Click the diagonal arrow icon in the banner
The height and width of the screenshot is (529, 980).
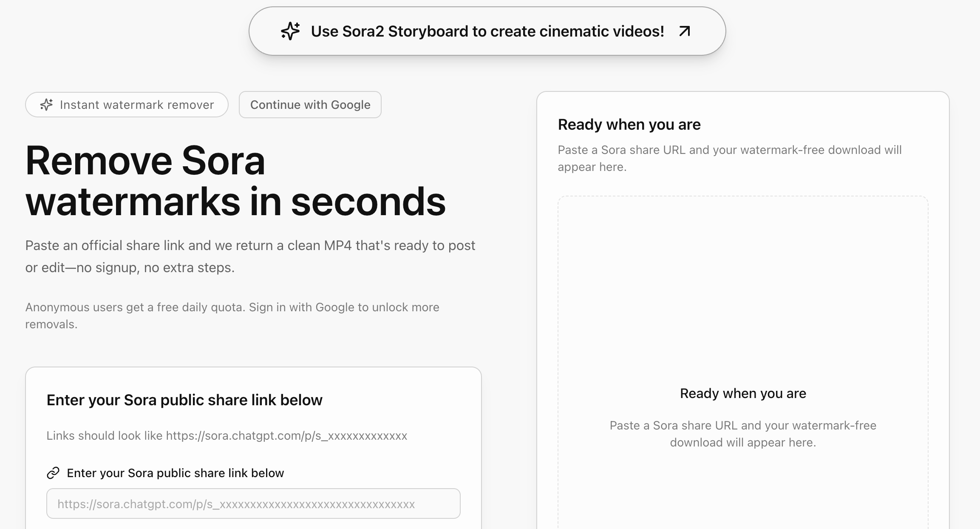[685, 31]
